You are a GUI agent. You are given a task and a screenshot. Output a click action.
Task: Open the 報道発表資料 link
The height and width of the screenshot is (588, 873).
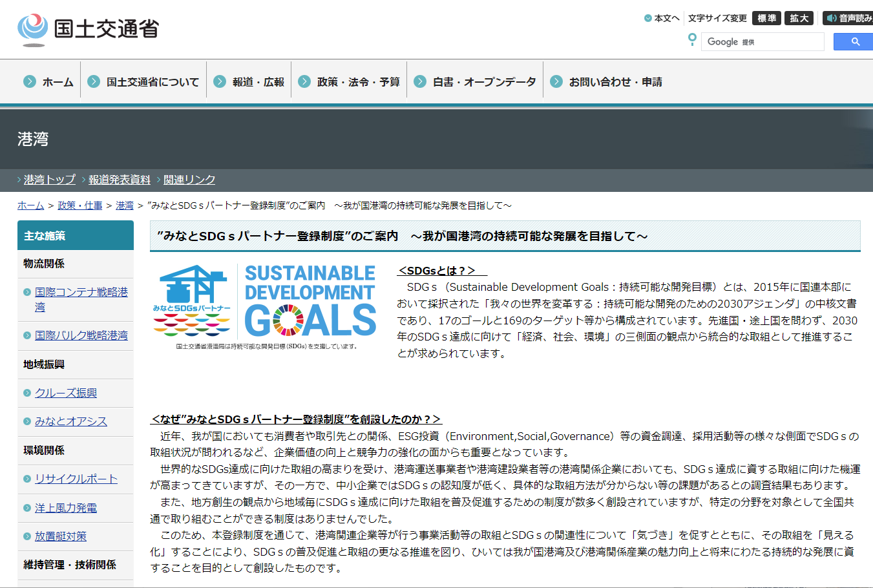coord(120,180)
